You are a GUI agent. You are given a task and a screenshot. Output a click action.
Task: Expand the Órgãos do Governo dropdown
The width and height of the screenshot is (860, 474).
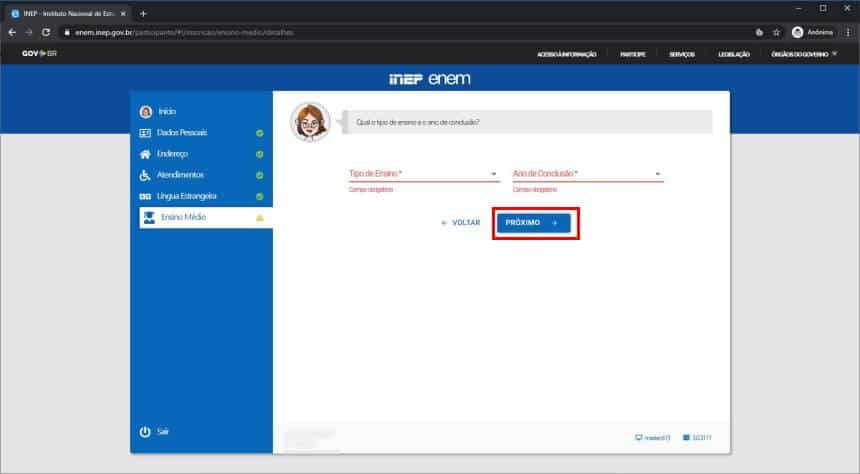point(804,54)
